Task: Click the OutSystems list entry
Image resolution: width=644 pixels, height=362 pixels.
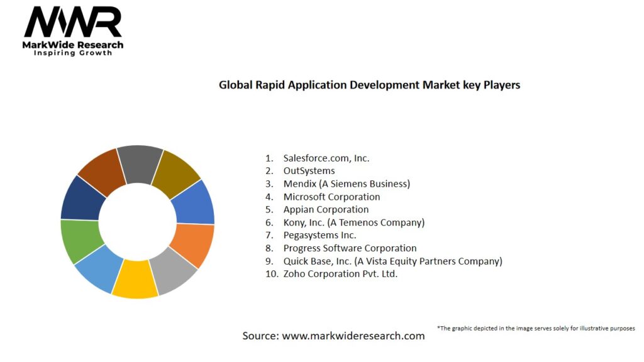Action: coord(309,171)
